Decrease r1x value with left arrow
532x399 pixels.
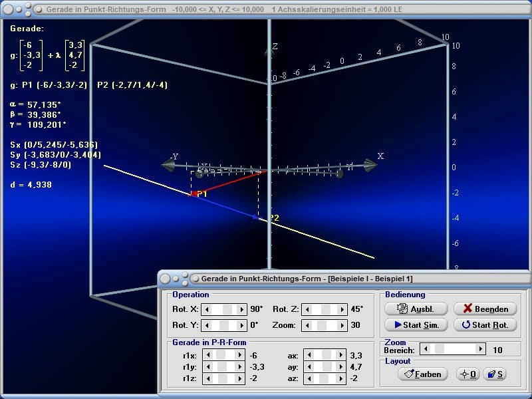point(208,355)
